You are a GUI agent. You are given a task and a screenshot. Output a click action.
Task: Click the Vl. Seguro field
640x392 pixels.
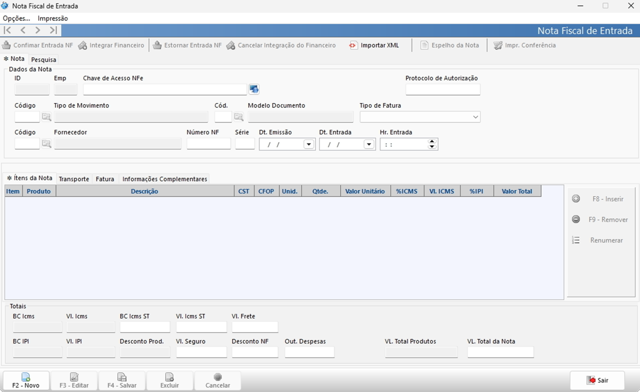point(201,352)
